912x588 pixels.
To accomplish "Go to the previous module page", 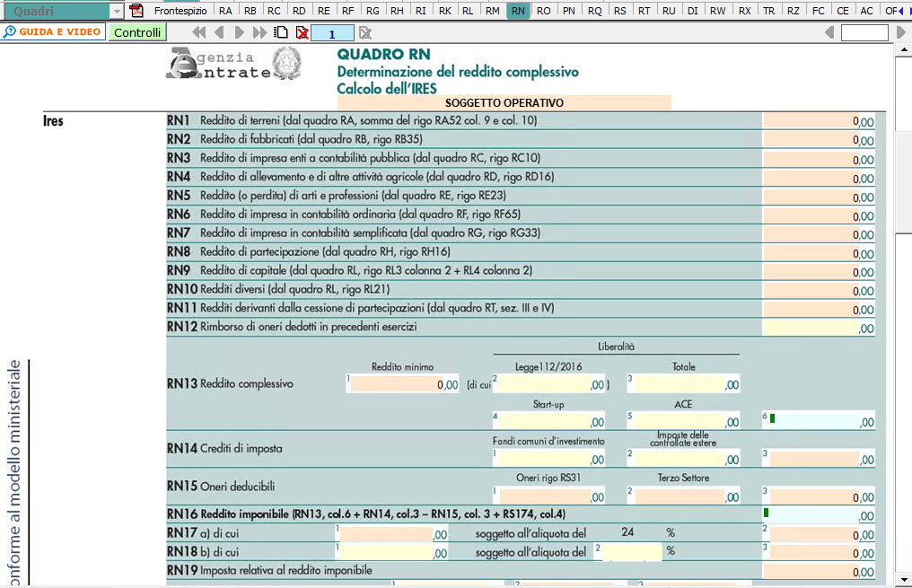I will (219, 32).
